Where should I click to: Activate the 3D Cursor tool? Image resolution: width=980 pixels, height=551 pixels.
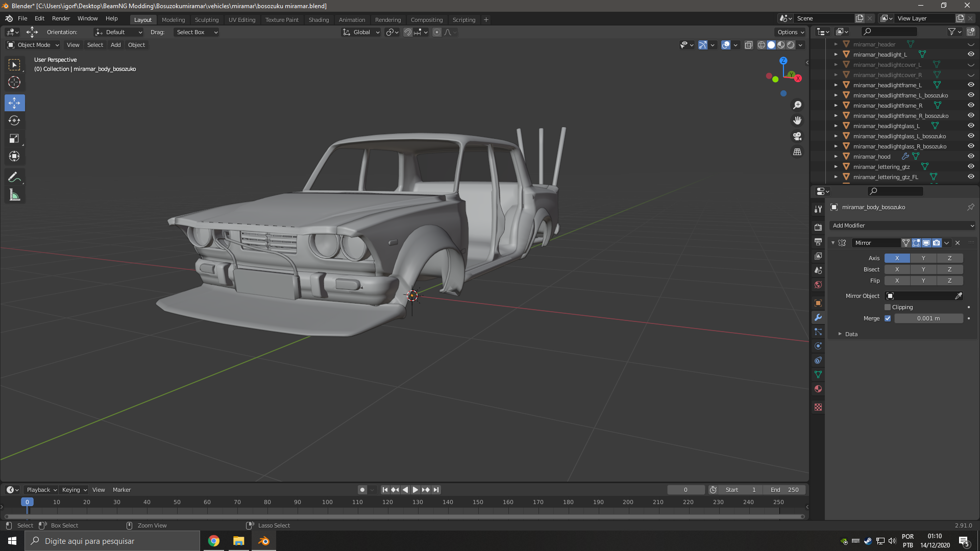coord(14,82)
